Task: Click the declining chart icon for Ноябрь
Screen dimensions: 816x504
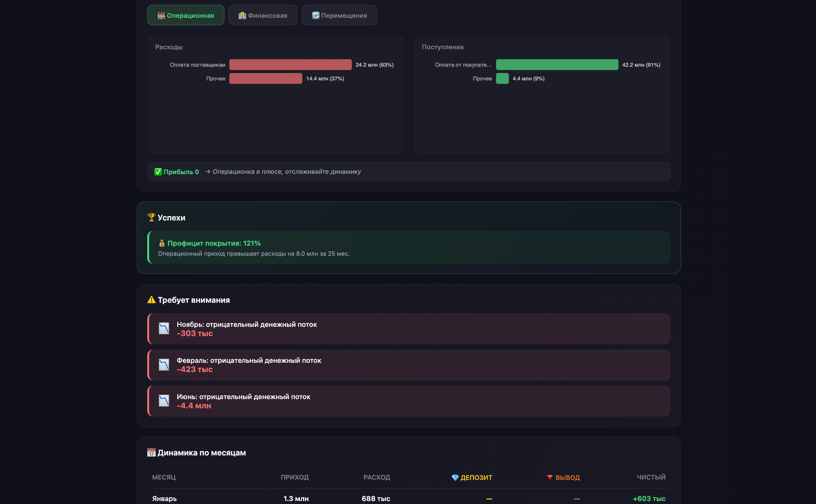Action: pos(164,328)
